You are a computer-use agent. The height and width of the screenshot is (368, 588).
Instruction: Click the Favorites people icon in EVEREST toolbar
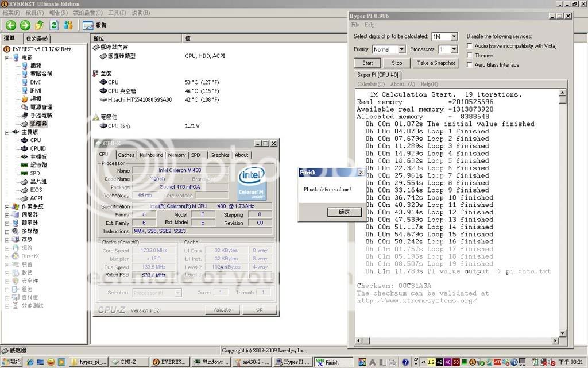[x=68, y=25]
